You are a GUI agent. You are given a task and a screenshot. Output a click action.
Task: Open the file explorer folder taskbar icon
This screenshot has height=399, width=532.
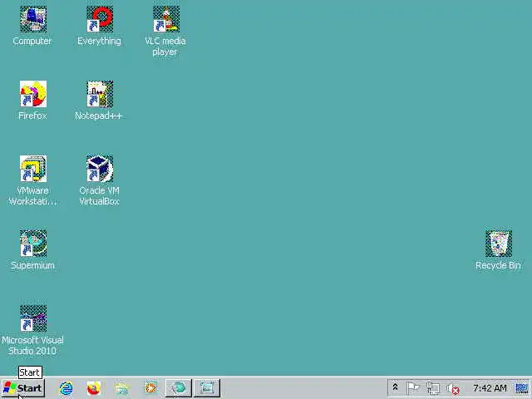(122, 388)
